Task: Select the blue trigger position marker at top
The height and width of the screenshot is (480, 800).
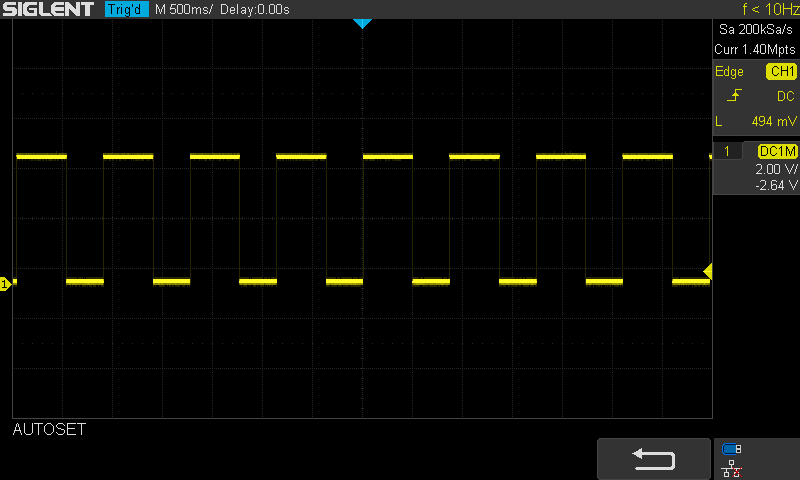Action: [363, 23]
